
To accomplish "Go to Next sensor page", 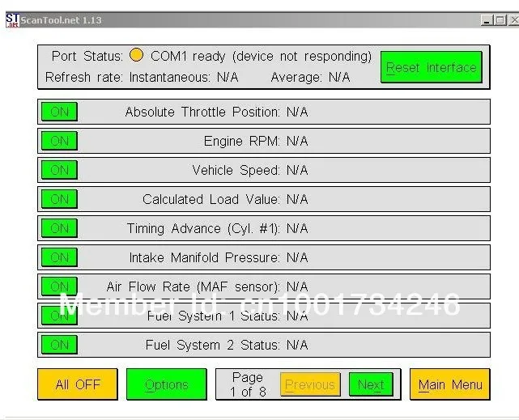I will click(x=371, y=384).
